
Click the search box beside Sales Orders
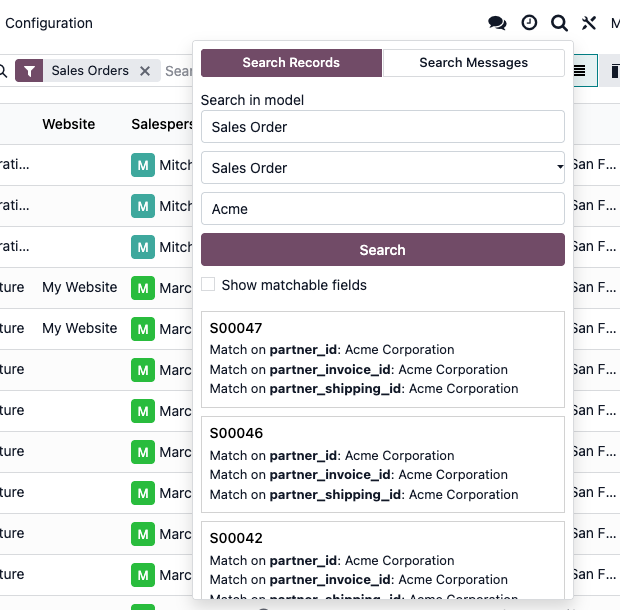(178, 71)
